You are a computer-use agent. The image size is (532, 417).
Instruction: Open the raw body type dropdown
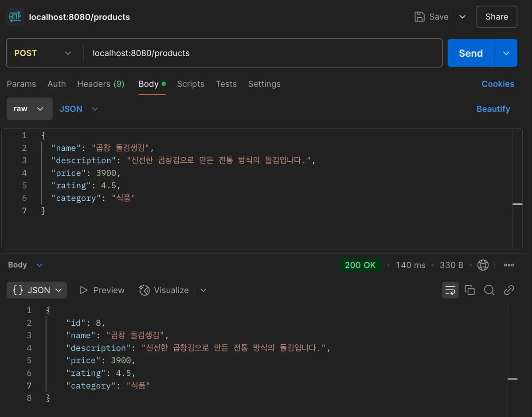point(29,109)
